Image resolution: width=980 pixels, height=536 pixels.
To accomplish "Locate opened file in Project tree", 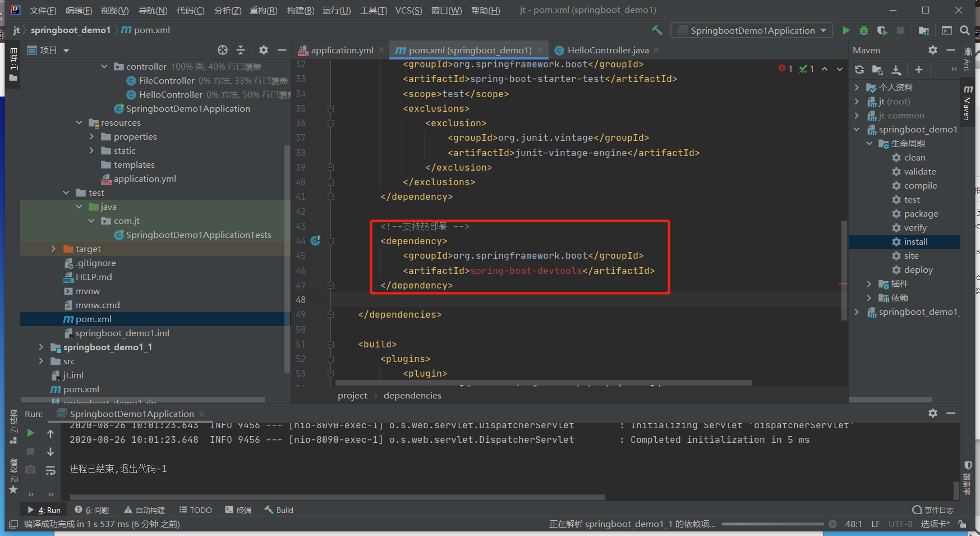I will tap(223, 50).
